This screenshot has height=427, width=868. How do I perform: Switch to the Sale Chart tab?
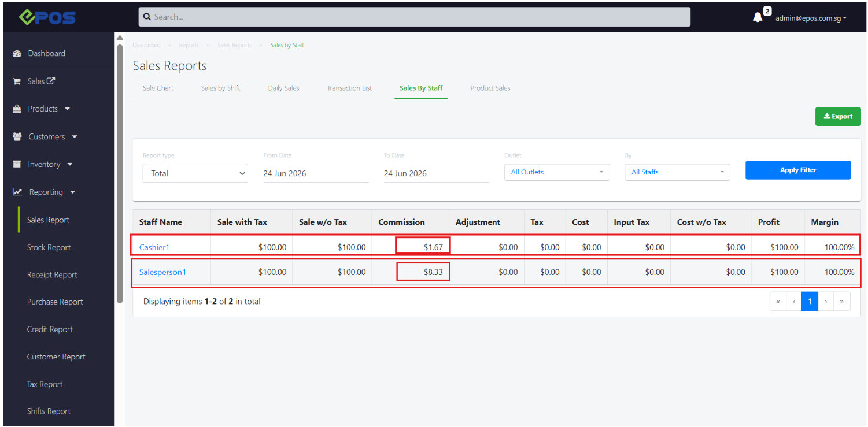coord(158,88)
